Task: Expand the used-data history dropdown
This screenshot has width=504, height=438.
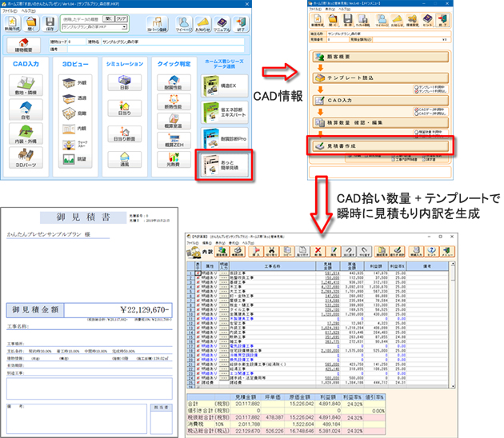Action: pyautogui.click(x=124, y=27)
